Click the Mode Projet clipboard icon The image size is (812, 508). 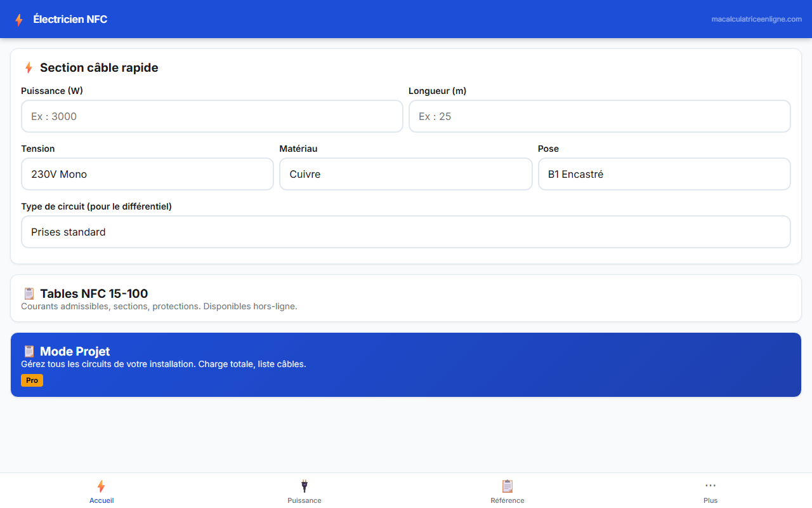(x=29, y=351)
